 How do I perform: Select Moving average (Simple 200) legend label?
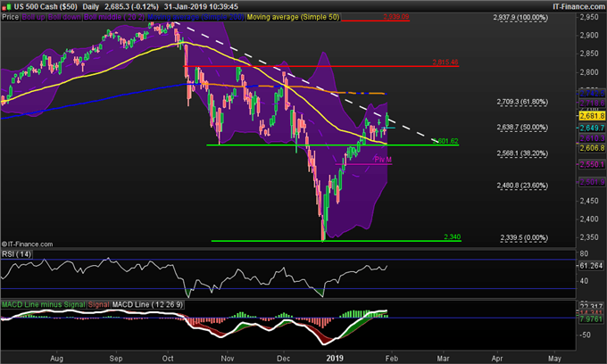point(195,17)
